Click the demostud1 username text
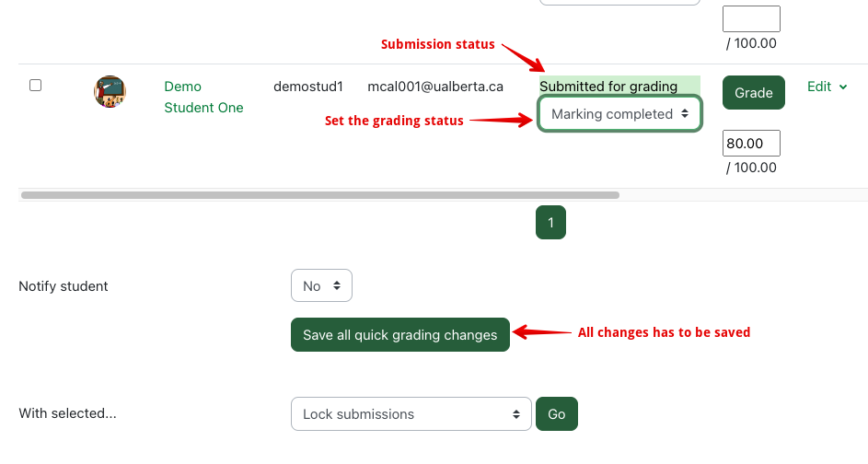Viewport: 868px width, 464px height. point(307,87)
